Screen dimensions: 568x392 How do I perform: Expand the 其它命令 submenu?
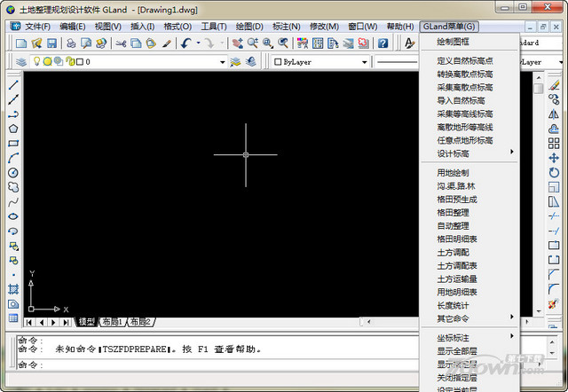coord(469,318)
